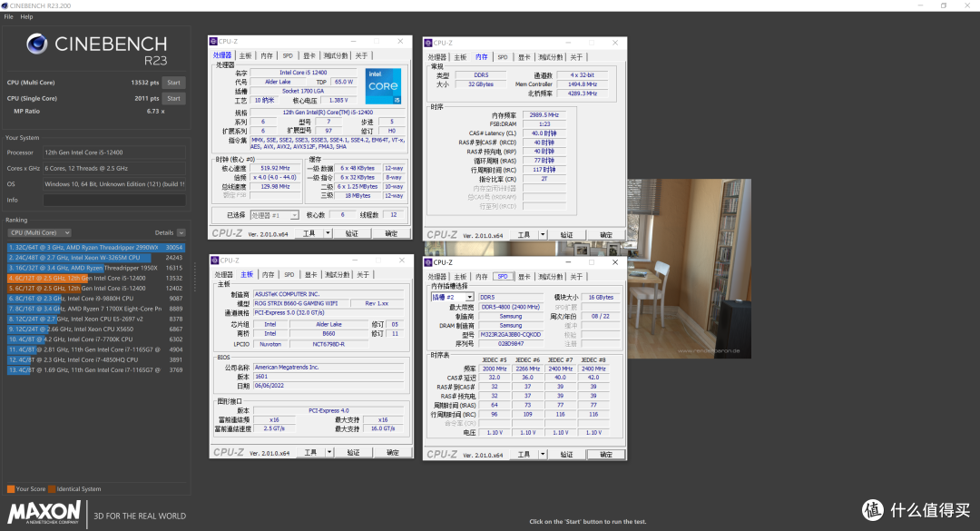The image size is (980, 531).
Task: Click 确定 button in mainboard CPU-Z window
Action: point(393,452)
